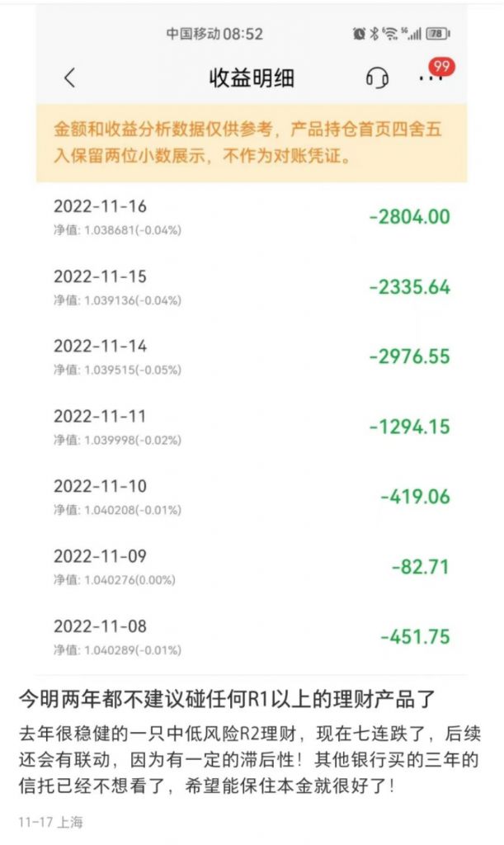
Task: Open customer service headset icon
Action: tap(377, 78)
